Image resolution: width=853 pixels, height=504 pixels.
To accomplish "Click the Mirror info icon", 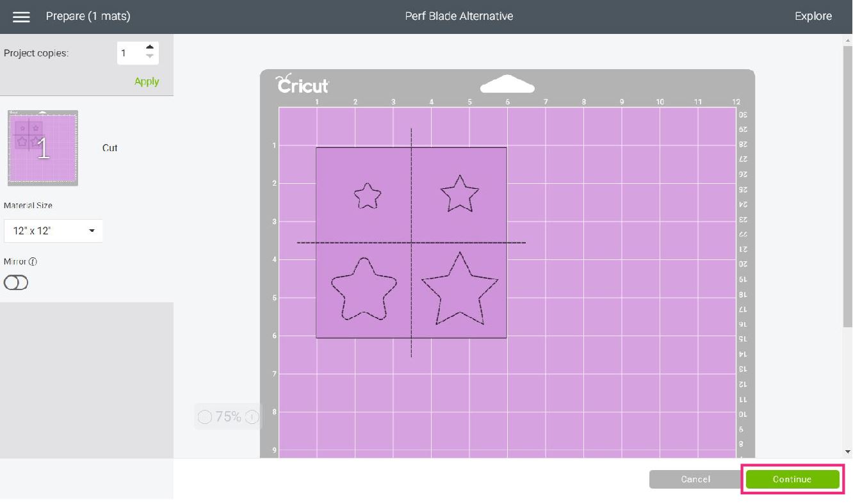I will pyautogui.click(x=33, y=262).
